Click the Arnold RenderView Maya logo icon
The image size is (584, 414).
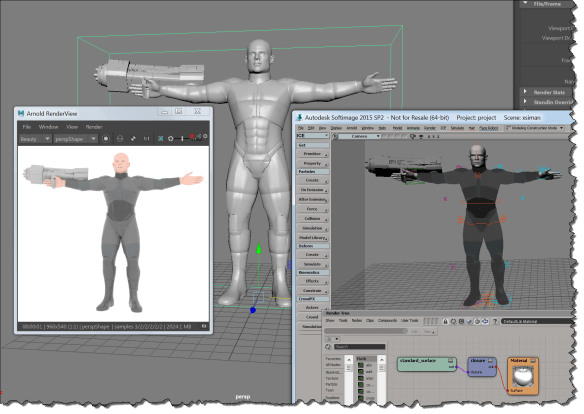coord(21,113)
